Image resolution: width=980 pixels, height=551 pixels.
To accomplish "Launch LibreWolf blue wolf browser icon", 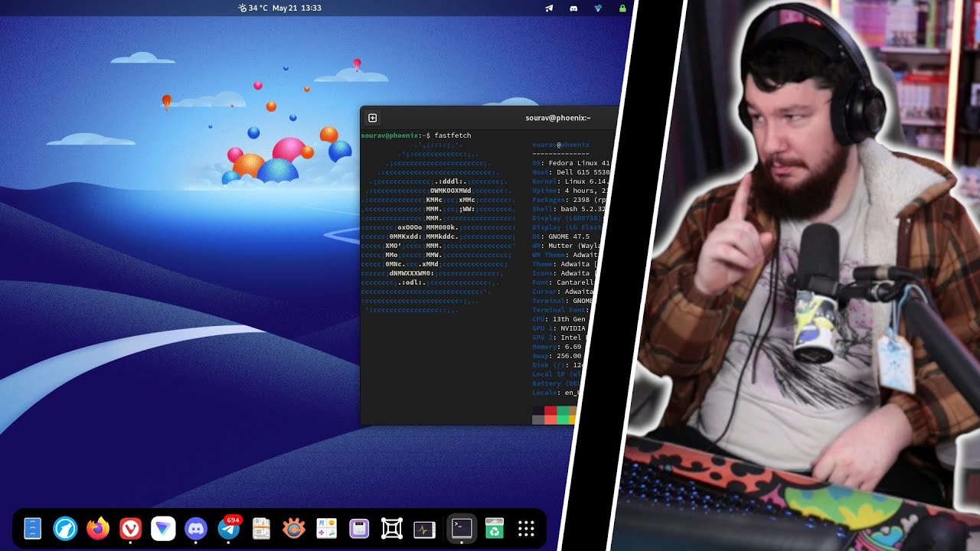I will pyautogui.click(x=65, y=528).
